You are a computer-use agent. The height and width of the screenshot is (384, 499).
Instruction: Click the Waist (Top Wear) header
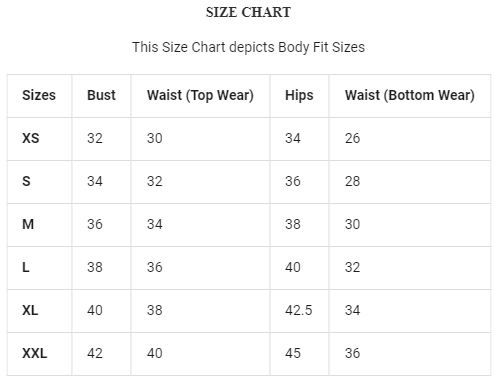[x=200, y=96]
